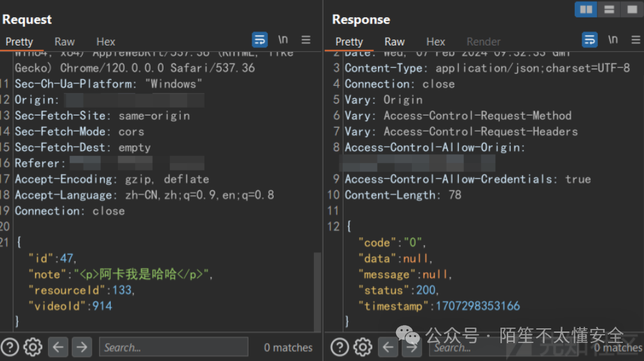Open Response search settings gear
Screen dimensions: 644x361
coord(363,347)
